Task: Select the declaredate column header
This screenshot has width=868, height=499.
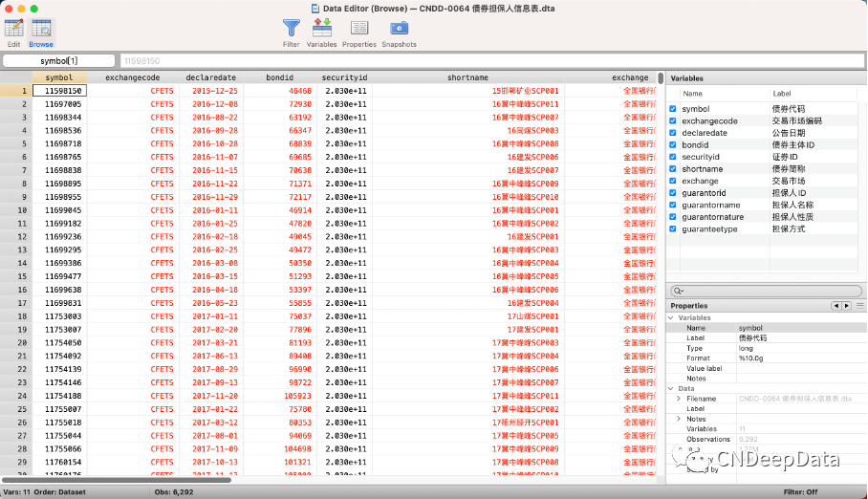Action: tap(211, 77)
